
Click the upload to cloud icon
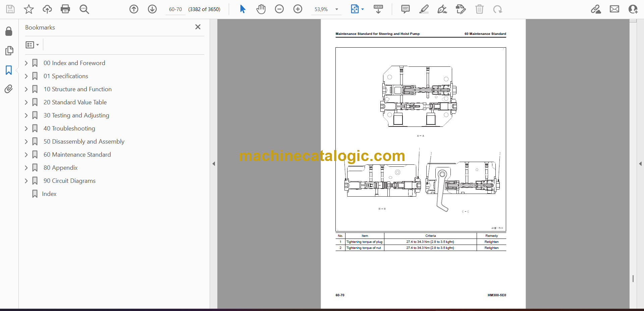pos(47,9)
